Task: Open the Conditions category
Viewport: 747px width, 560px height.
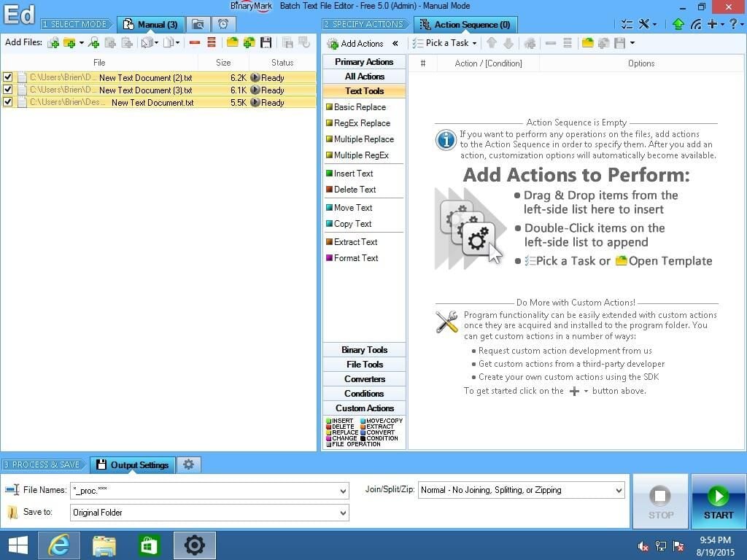Action: tap(365, 393)
